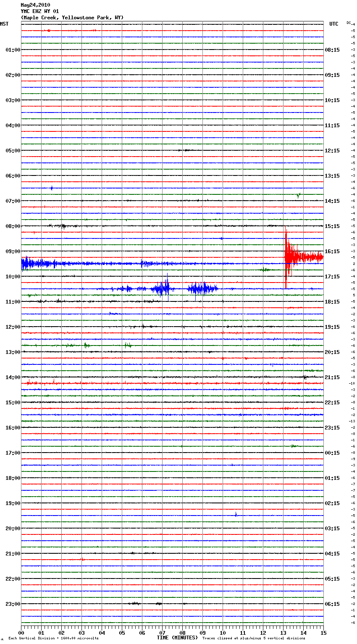Viewport: 357px width, 644px height.
Task: Select the 14:00 MST time label
Action: pyautogui.click(x=13, y=377)
